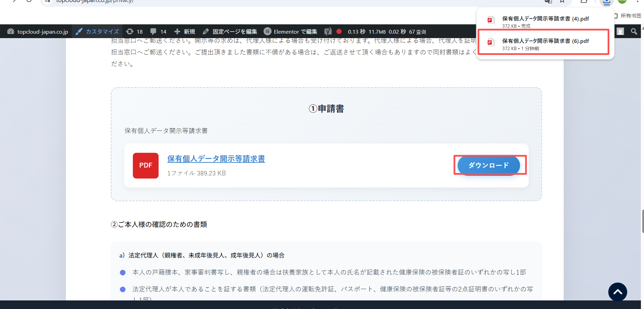644x309 pixels.
Task: Click the updates icon showing 18
Action: [135, 32]
